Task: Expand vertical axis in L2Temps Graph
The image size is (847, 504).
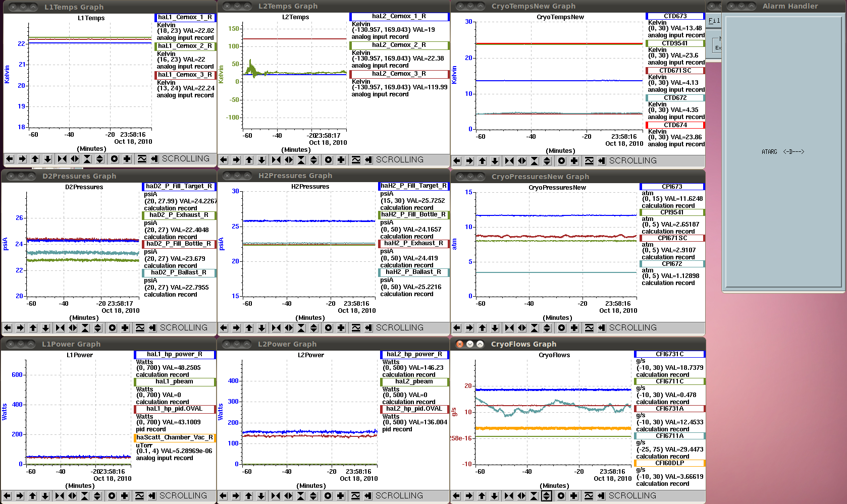Action: click(314, 160)
